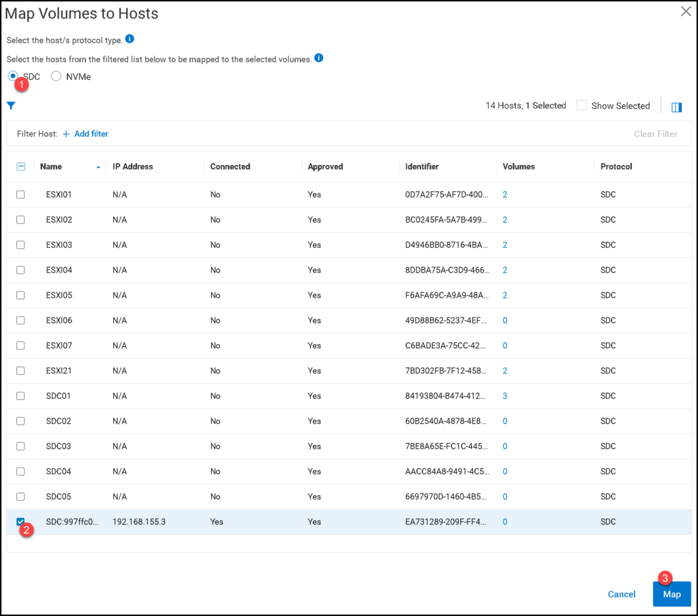Select the SDC protocol radio button

[x=12, y=76]
